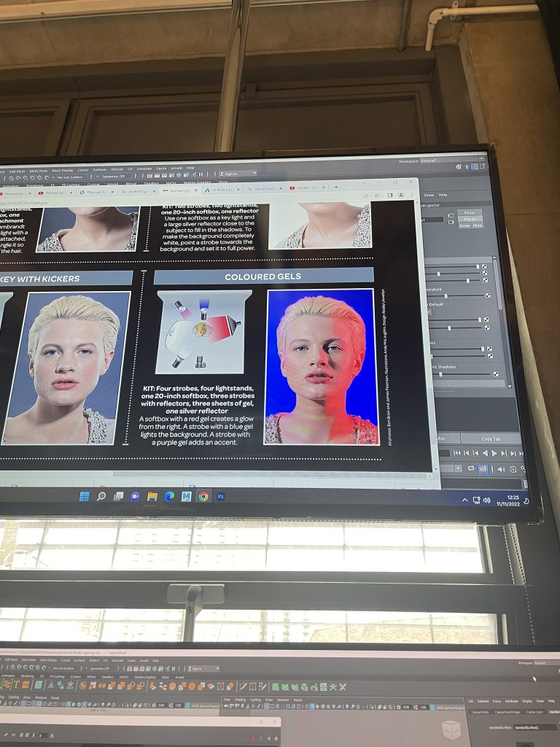Switch to Maya via taskbar icon

click(186, 496)
